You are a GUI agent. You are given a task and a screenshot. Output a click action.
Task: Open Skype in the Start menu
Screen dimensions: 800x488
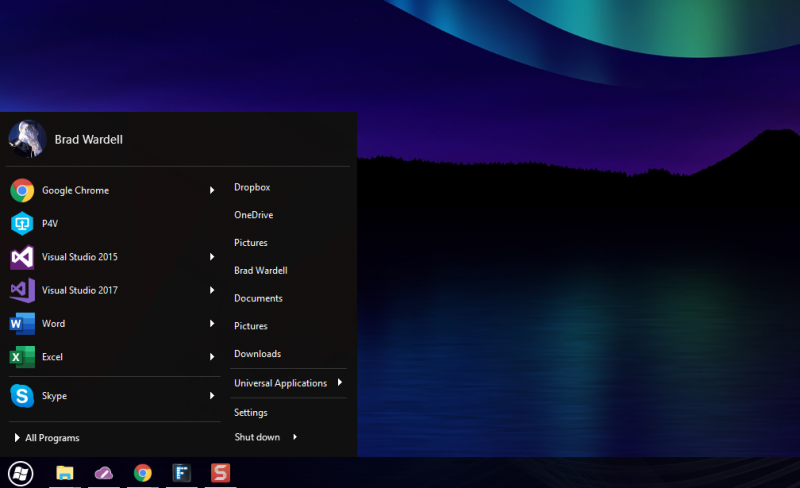click(x=54, y=396)
